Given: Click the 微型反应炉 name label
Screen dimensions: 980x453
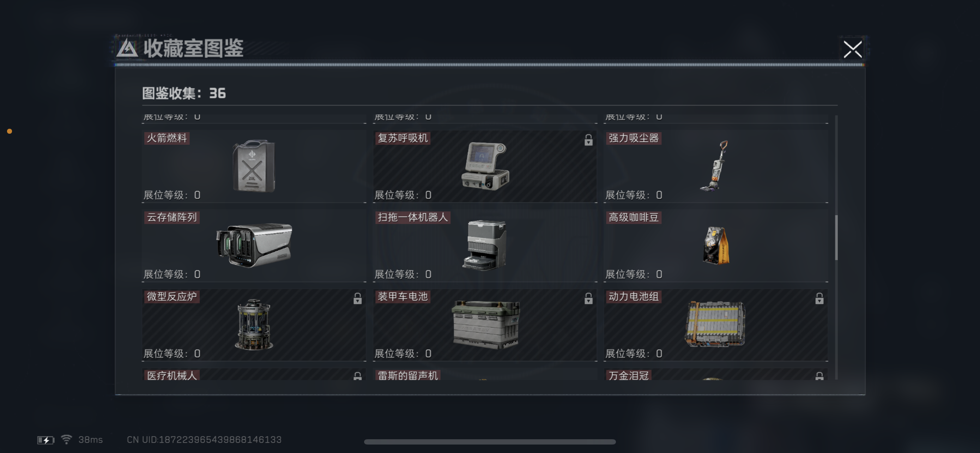Looking at the screenshot, I should pos(171,297).
